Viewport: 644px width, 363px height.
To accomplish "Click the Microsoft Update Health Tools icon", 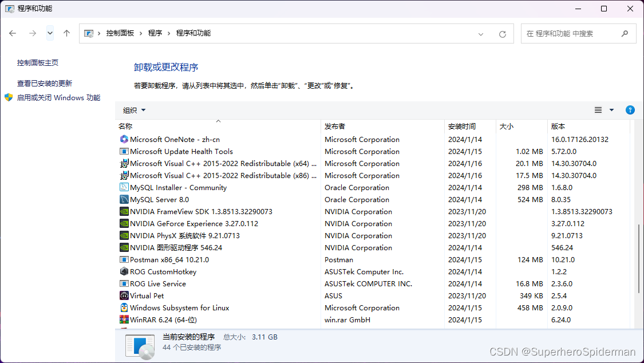I will click(124, 152).
